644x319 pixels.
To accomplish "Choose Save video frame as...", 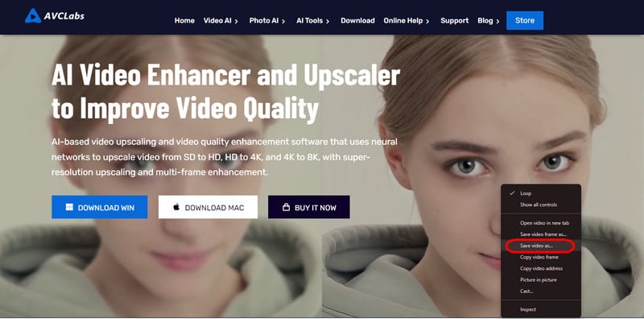I will coord(541,234).
